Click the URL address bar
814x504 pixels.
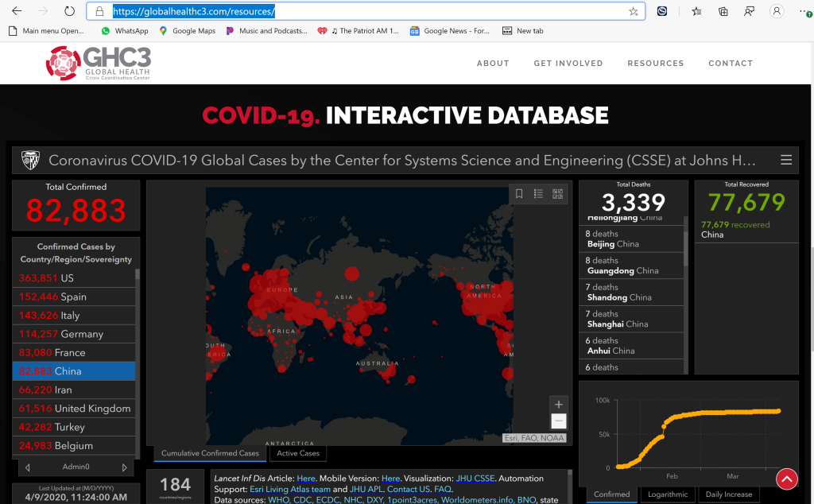[x=366, y=12]
